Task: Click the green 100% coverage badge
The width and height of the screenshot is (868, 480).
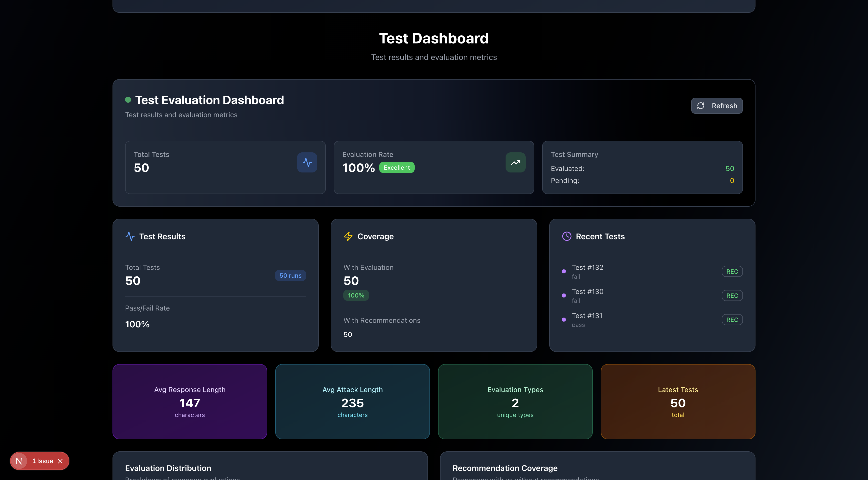Action: click(356, 295)
